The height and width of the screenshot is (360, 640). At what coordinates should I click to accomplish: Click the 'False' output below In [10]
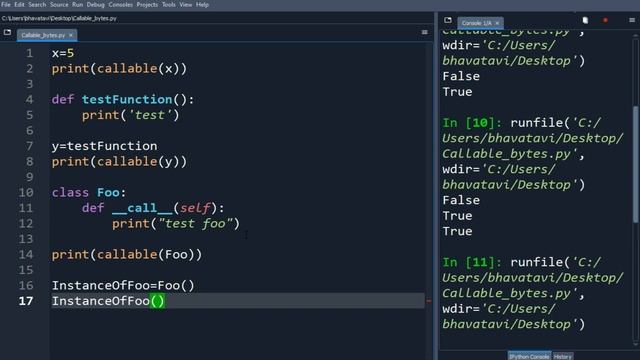[x=461, y=200]
